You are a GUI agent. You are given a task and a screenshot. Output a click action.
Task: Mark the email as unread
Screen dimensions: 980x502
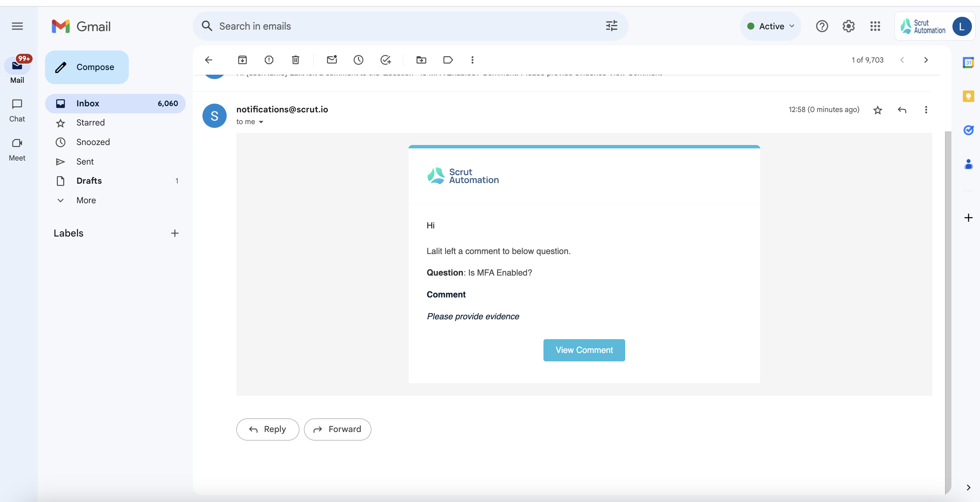[x=332, y=60]
